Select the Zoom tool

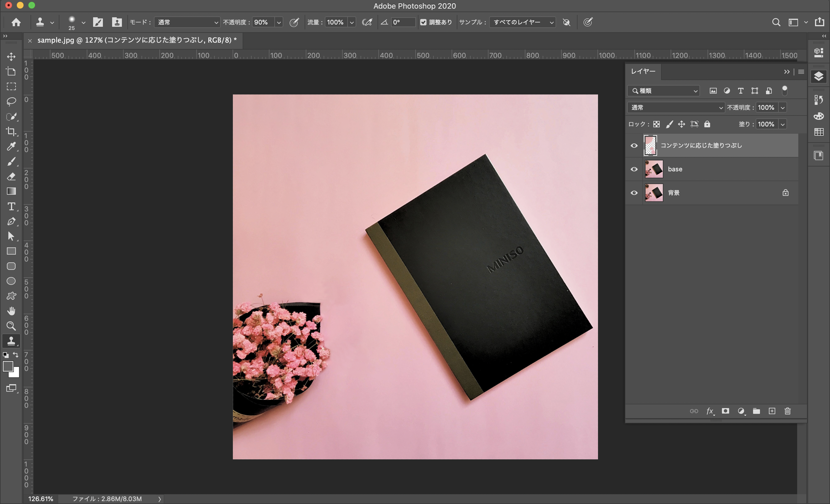(11, 326)
